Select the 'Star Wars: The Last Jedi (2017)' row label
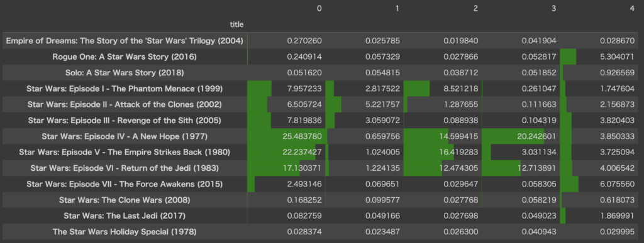The width and height of the screenshot is (644, 243). (x=125, y=216)
